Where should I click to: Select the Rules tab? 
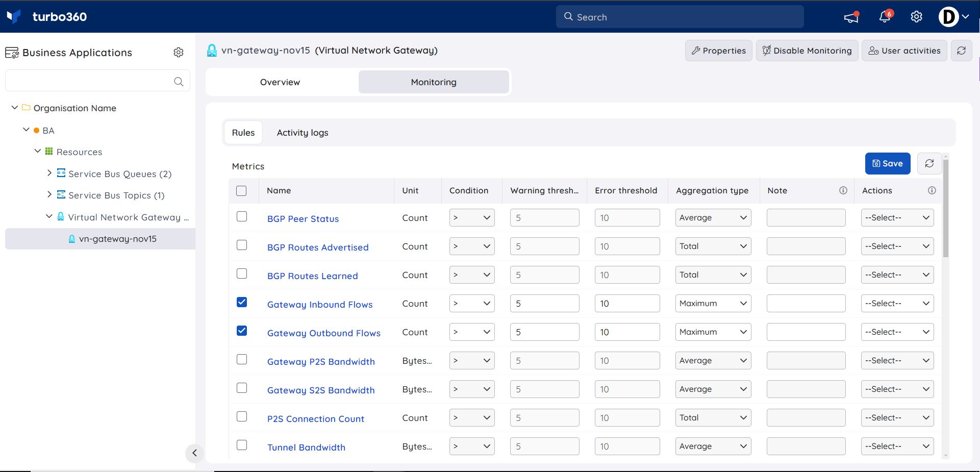tap(243, 133)
